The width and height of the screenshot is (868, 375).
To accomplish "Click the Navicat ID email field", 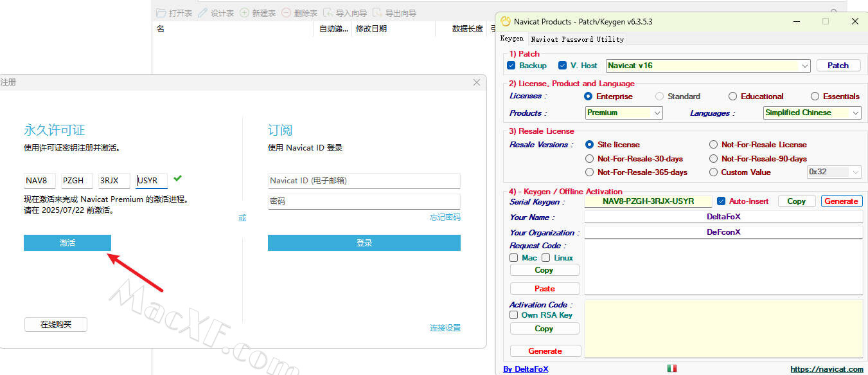I will [x=364, y=181].
